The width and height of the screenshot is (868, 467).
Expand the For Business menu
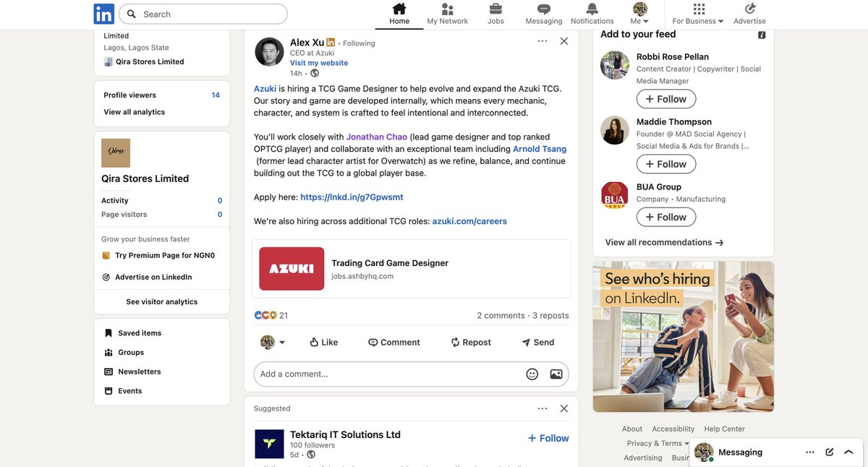tap(698, 14)
